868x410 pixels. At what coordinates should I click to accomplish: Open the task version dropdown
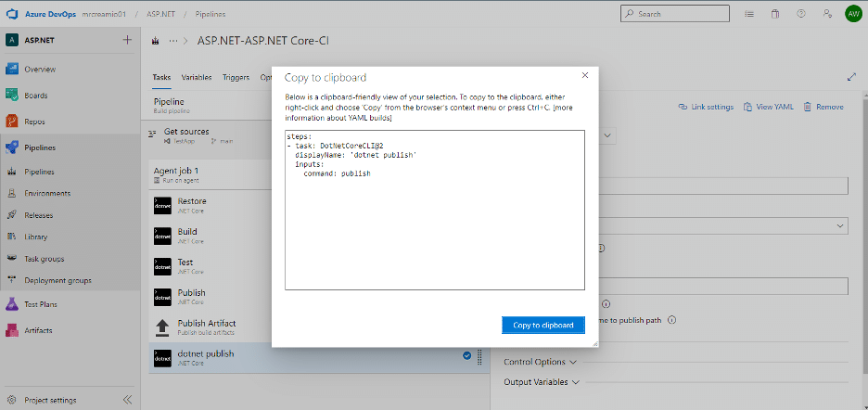[x=607, y=135]
